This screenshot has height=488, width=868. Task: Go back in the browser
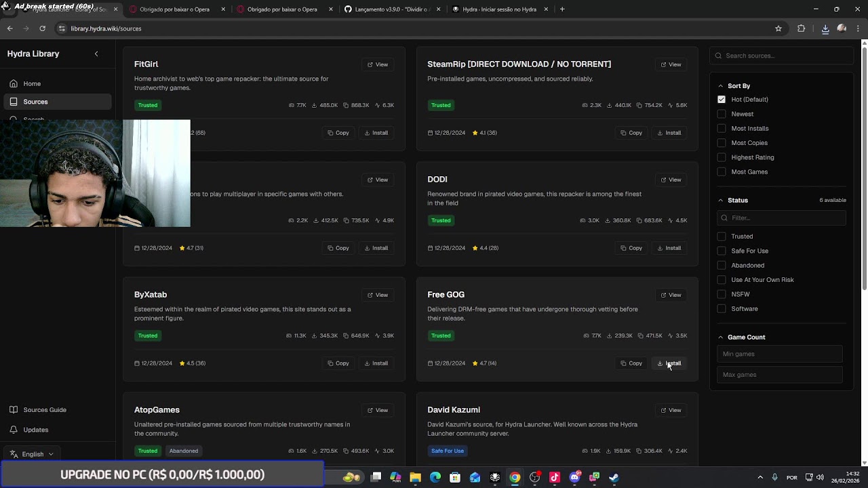click(x=9, y=28)
